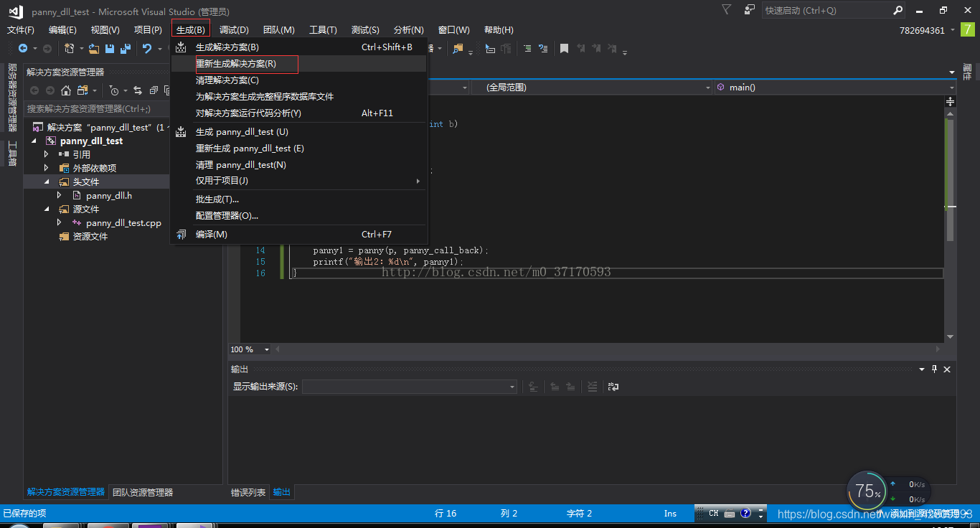Open the 工具(T) menu
Screen dimensions: 980x528
point(323,30)
